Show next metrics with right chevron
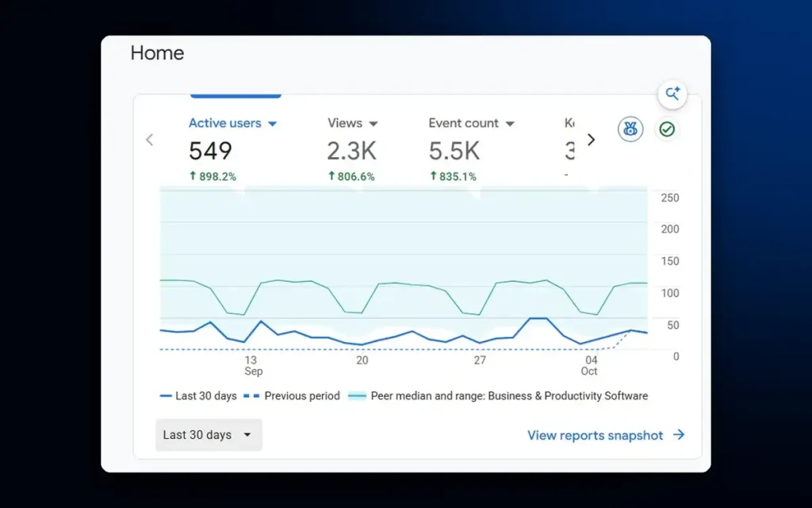 point(591,140)
